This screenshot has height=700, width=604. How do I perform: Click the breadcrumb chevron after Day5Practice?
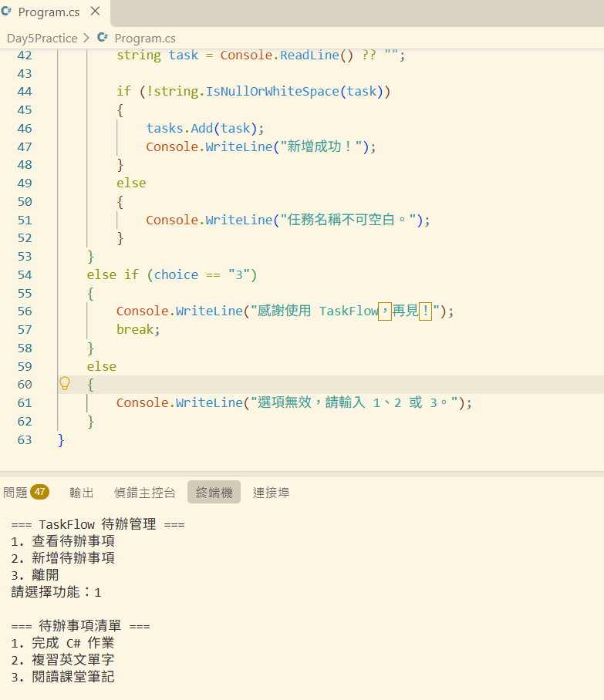[86, 38]
